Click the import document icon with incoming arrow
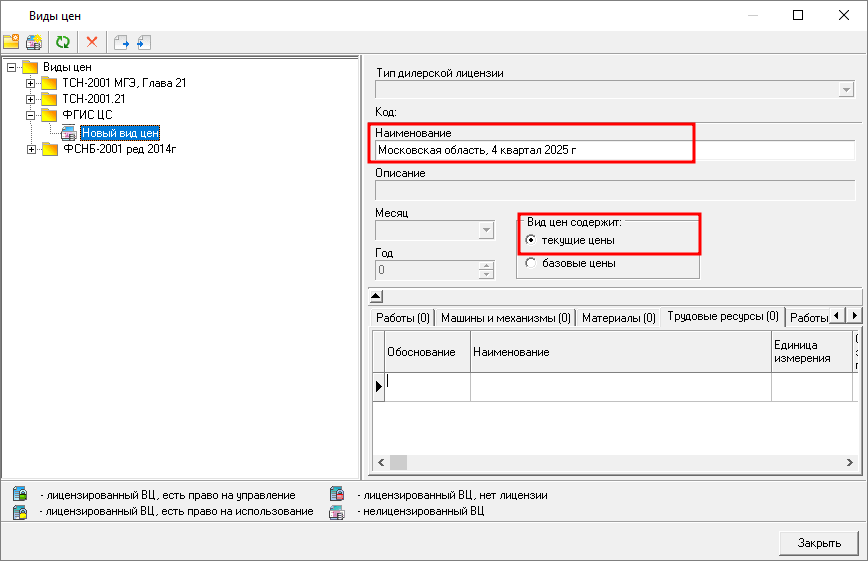The image size is (868, 561). (x=142, y=42)
